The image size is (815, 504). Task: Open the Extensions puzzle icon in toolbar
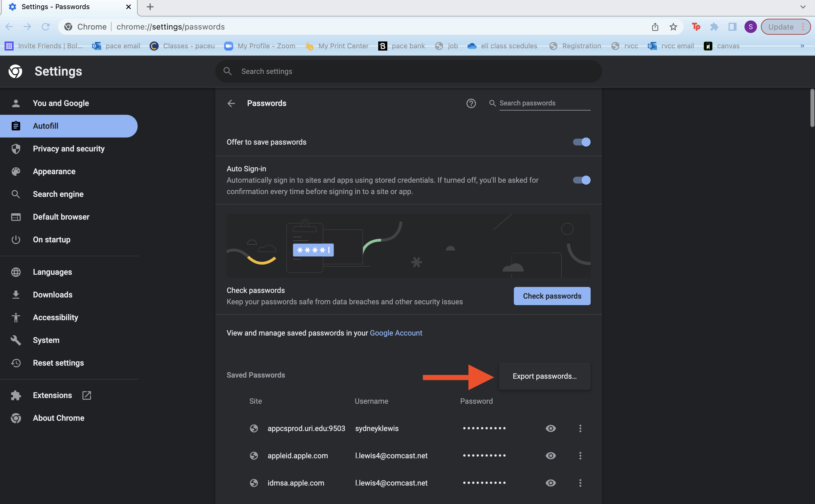[714, 27]
